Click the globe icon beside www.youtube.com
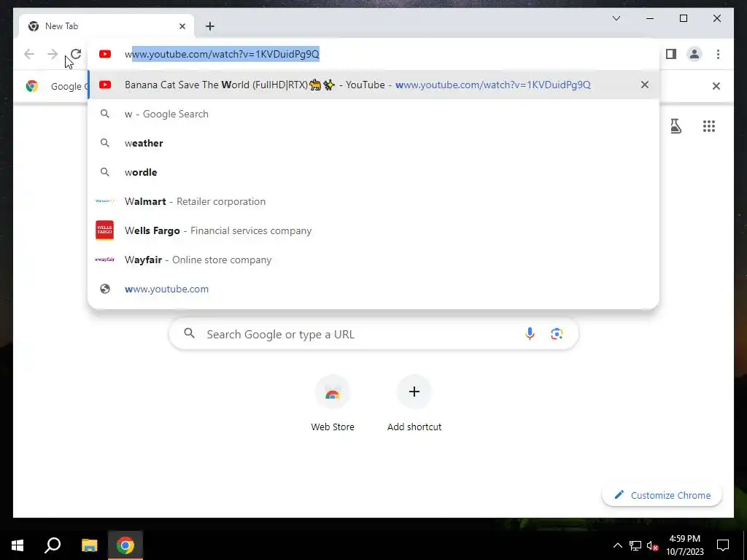The image size is (747, 560). (105, 289)
